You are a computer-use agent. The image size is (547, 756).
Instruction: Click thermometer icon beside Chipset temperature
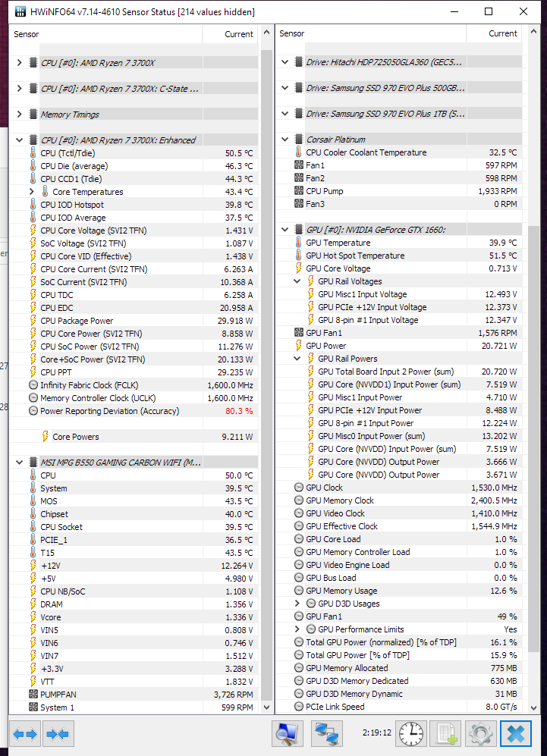pos(33,514)
